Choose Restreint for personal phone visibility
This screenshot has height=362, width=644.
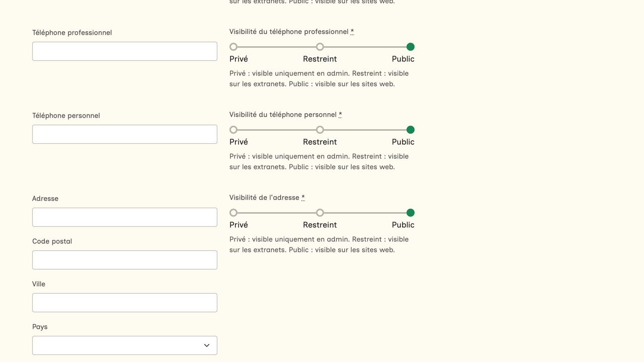click(320, 130)
